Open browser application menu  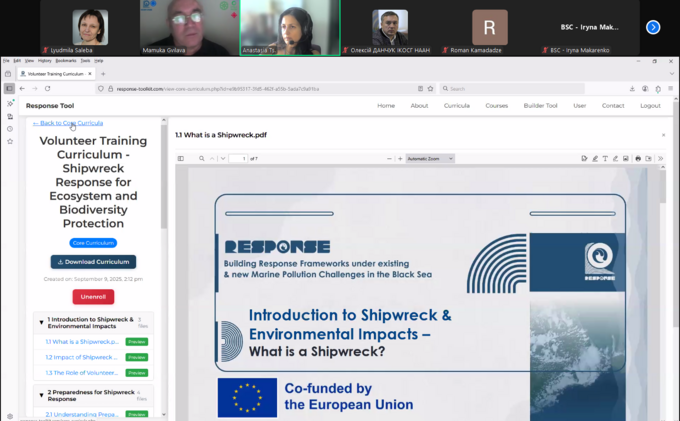[670, 88]
